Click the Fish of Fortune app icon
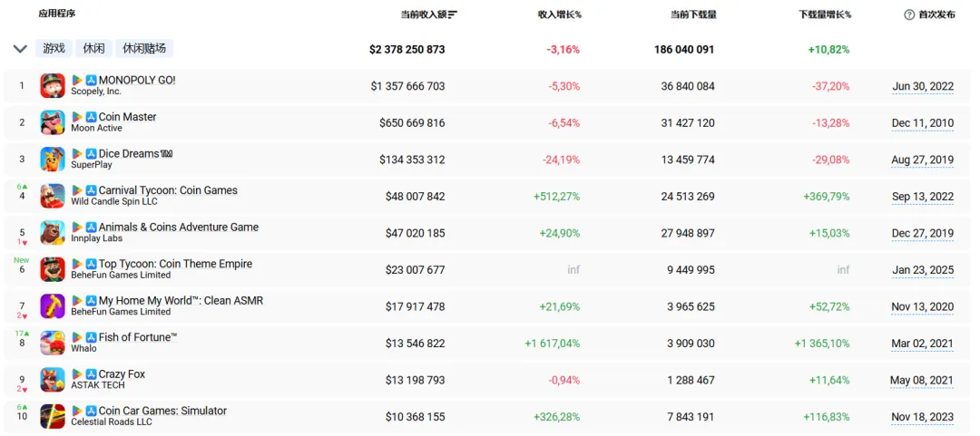This screenshot has height=436, width=980. click(53, 343)
